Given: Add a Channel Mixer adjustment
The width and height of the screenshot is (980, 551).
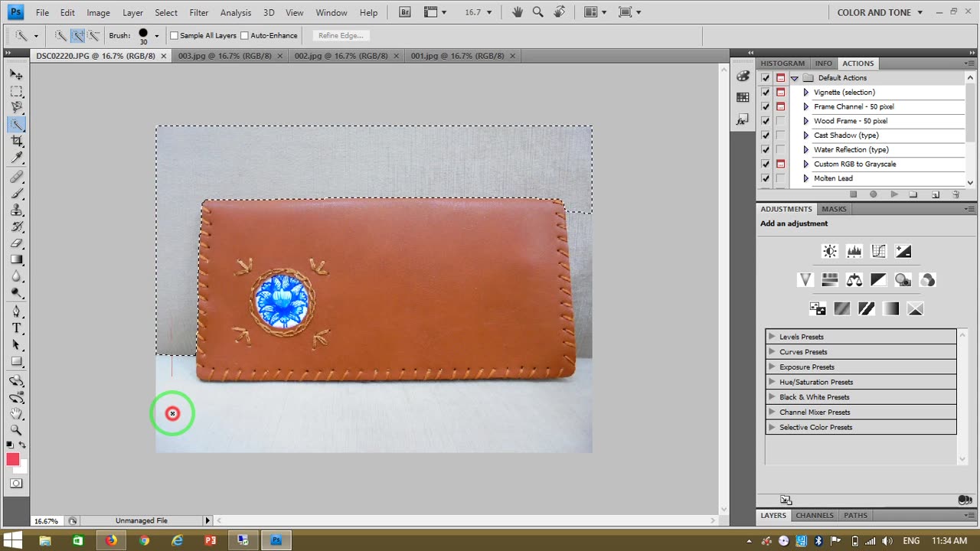Looking at the screenshot, I should click(927, 280).
